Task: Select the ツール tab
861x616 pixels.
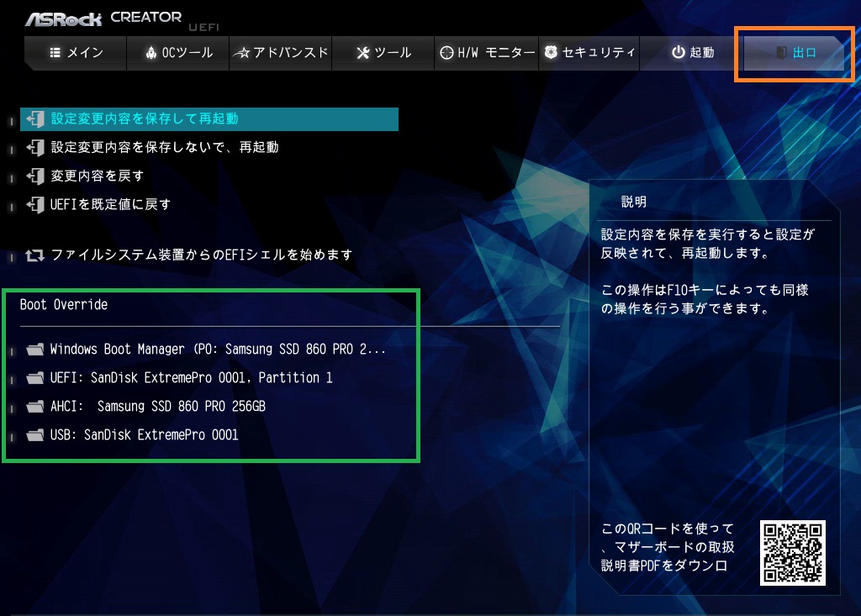Action: click(x=383, y=53)
